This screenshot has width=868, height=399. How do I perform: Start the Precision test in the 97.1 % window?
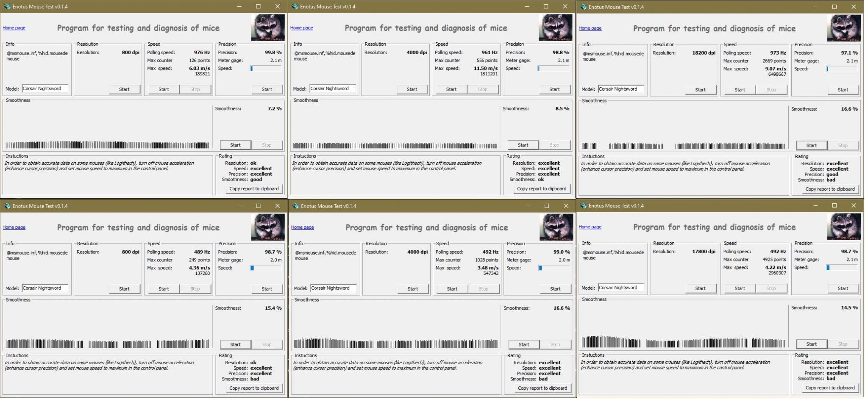[x=843, y=90]
